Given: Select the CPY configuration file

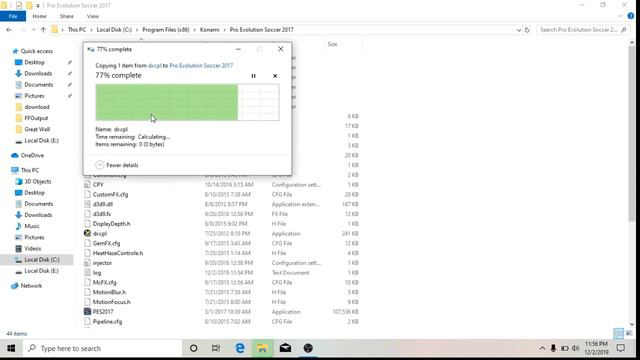Looking at the screenshot, I should pyautogui.click(x=98, y=184).
